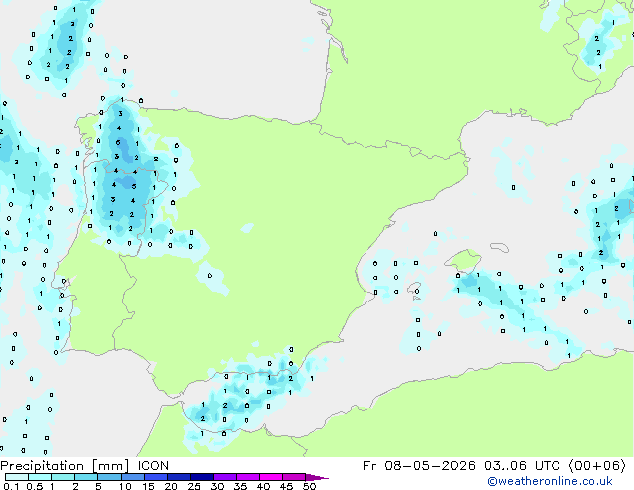Click the 2–5 mm legend color box
634x490 pixels.
86,477
